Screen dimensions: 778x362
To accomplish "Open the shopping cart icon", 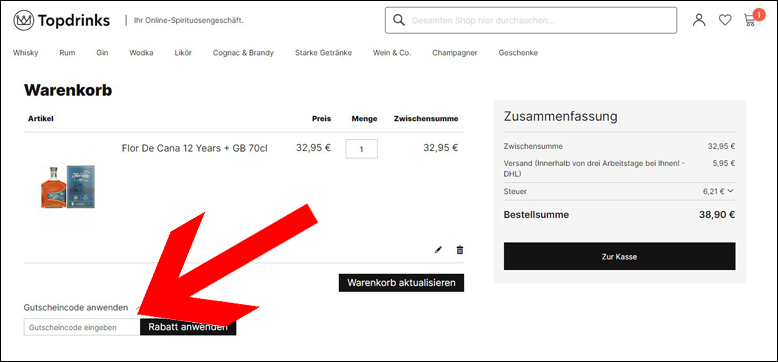I will (749, 20).
